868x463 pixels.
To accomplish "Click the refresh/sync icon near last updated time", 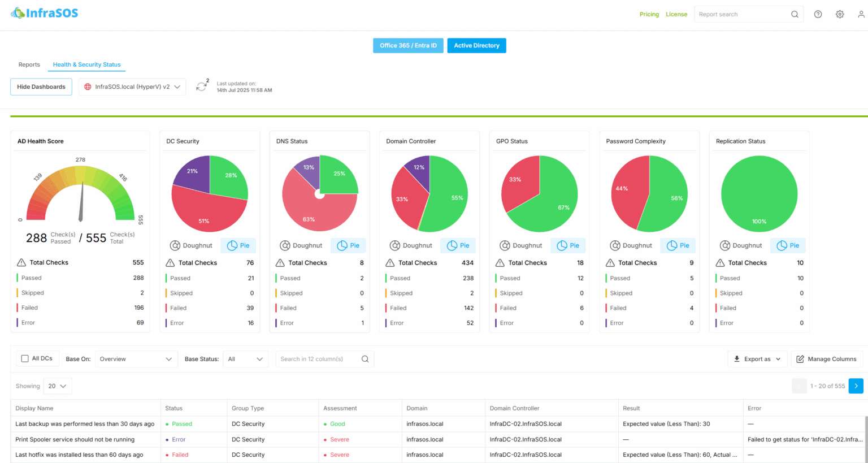I will point(202,86).
